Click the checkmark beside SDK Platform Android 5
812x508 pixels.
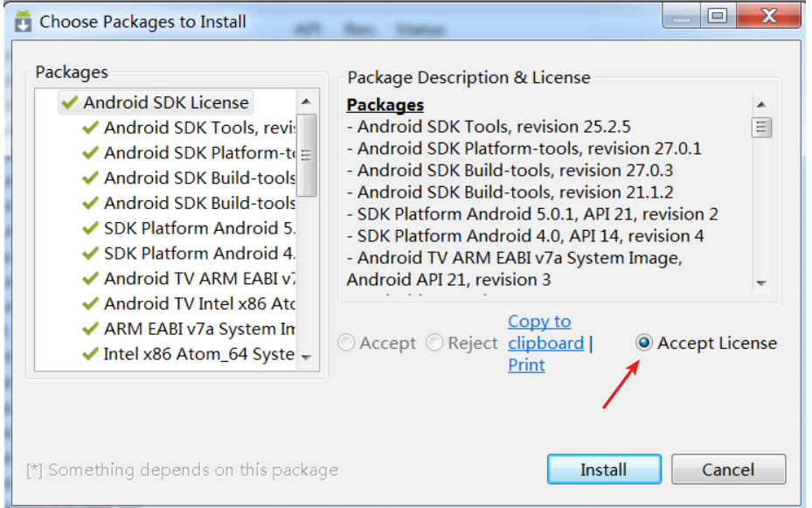coord(91,228)
